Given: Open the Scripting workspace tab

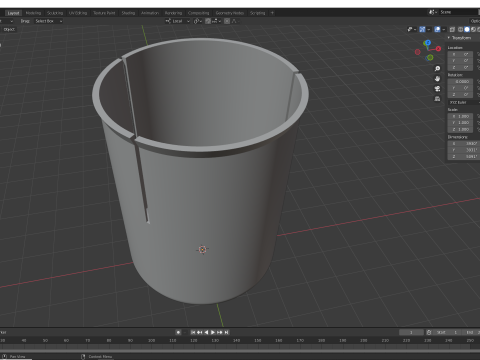Looking at the screenshot, I should coord(257,13).
